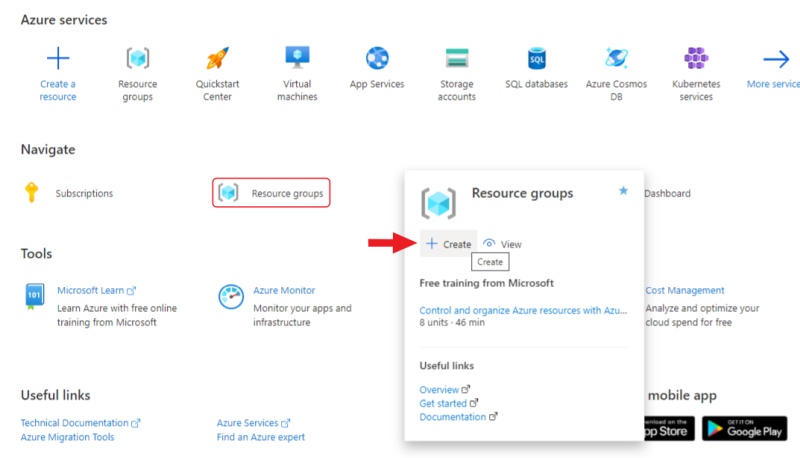This screenshot has width=800, height=458.
Task: Click the Get it on Google Play badge
Action: click(744, 427)
